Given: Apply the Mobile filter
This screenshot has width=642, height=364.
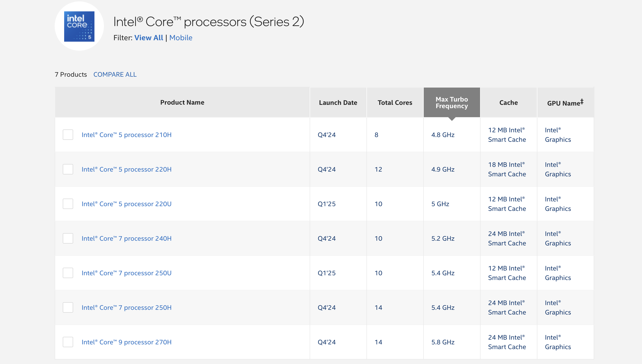Looking at the screenshot, I should coord(181,38).
